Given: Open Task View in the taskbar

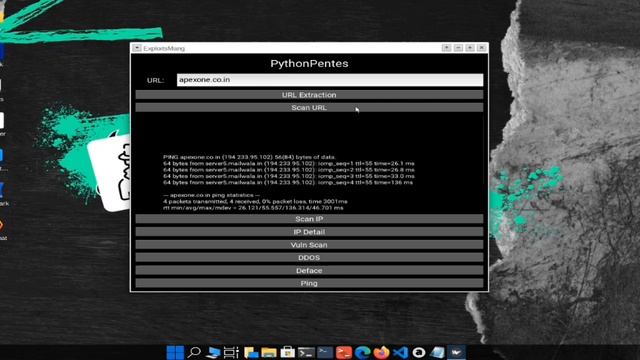Looking at the screenshot, I should click(231, 352).
